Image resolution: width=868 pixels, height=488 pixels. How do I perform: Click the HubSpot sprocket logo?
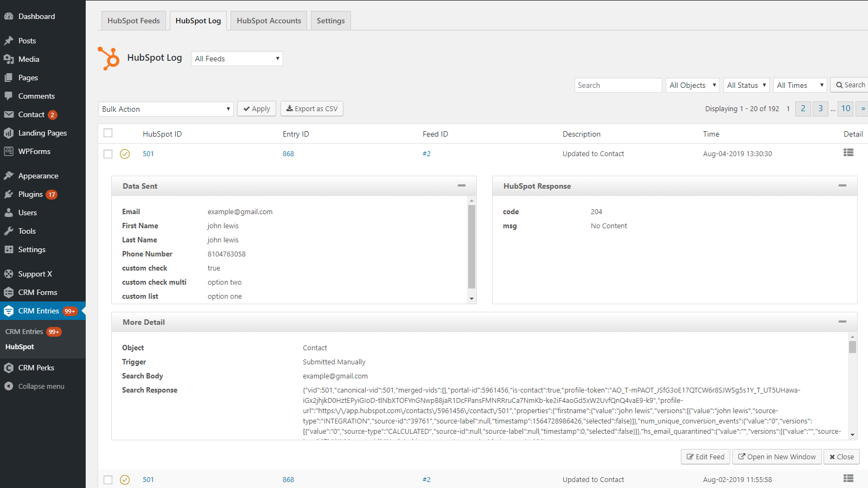tap(108, 58)
